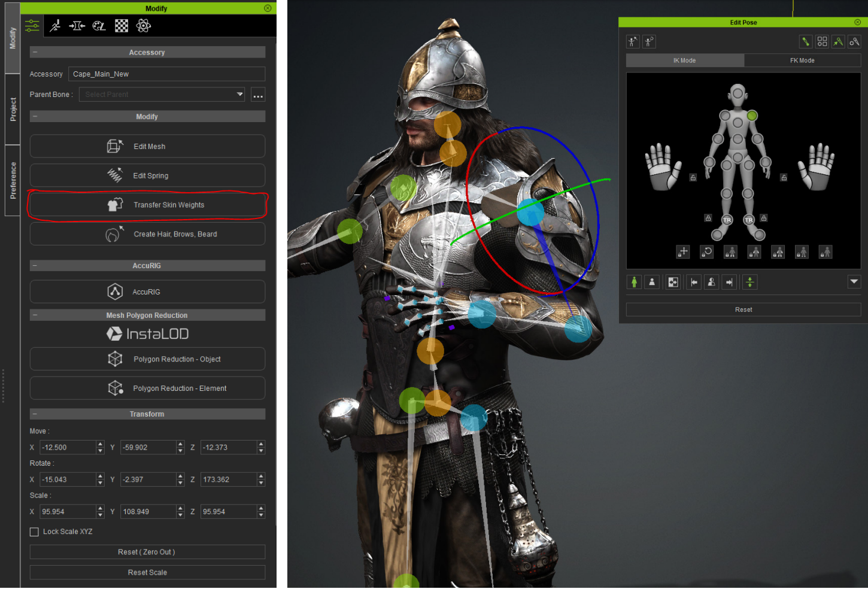Image resolution: width=868 pixels, height=589 pixels.
Task: Toggle the lock beside the left foot TR
Action: [708, 218]
